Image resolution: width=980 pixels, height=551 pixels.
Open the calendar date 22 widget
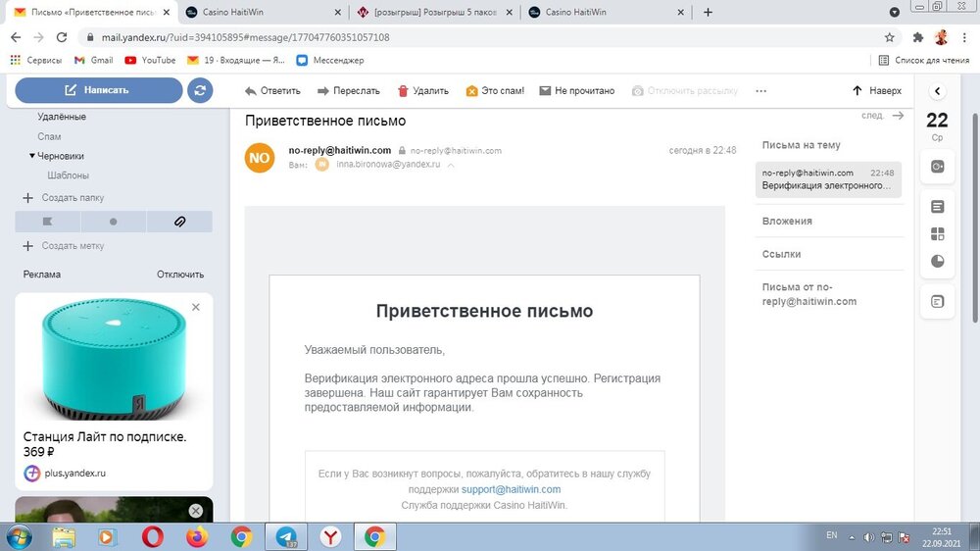click(x=937, y=125)
